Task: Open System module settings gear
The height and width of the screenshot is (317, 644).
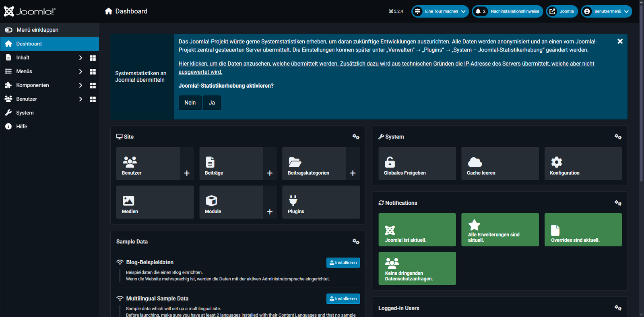Action: [x=618, y=137]
